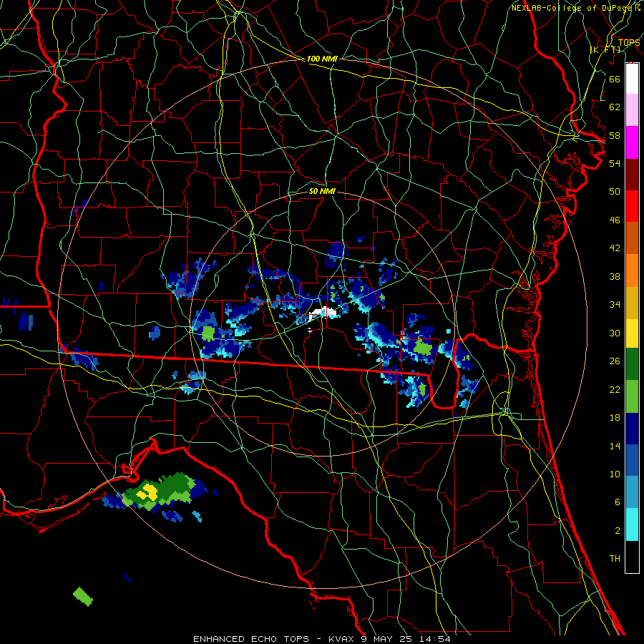Screen dimensions: 644x644
Task: Click the black TH swatch at legend bottom
Action: point(632,557)
